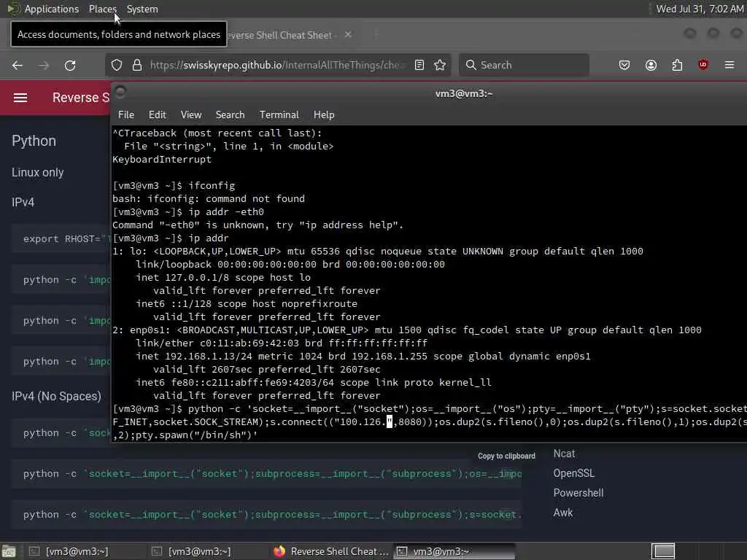Image resolution: width=747 pixels, height=560 pixels.
Task: Click Firefox icon in taskbar entry
Action: 279,551
